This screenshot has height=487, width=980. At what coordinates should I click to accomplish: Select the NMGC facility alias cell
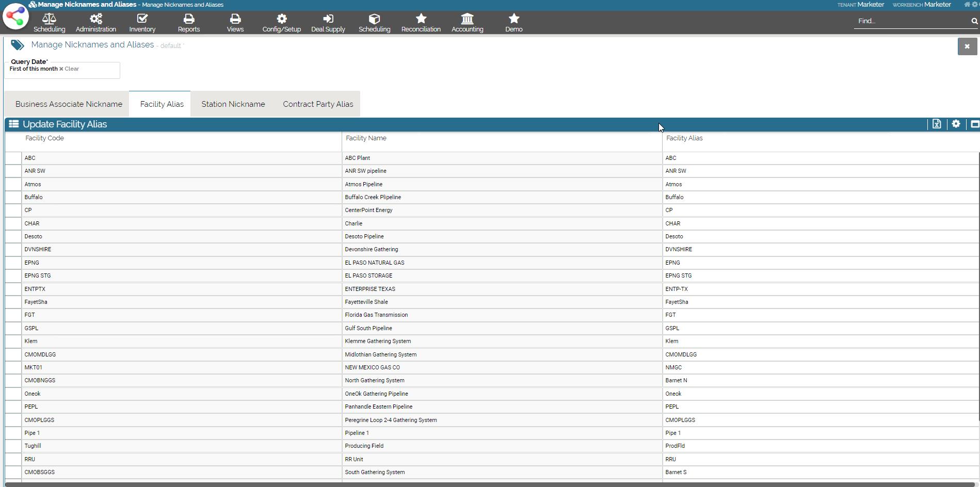tap(673, 368)
